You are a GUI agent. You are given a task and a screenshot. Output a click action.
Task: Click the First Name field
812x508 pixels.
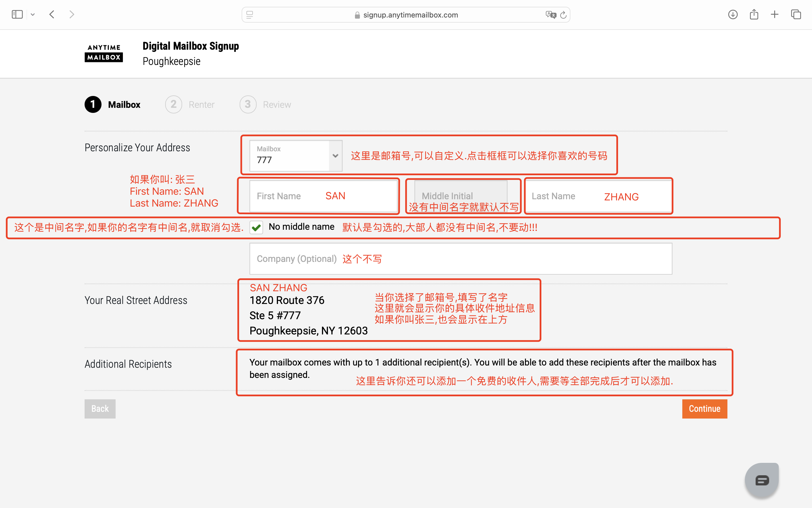(x=323, y=196)
